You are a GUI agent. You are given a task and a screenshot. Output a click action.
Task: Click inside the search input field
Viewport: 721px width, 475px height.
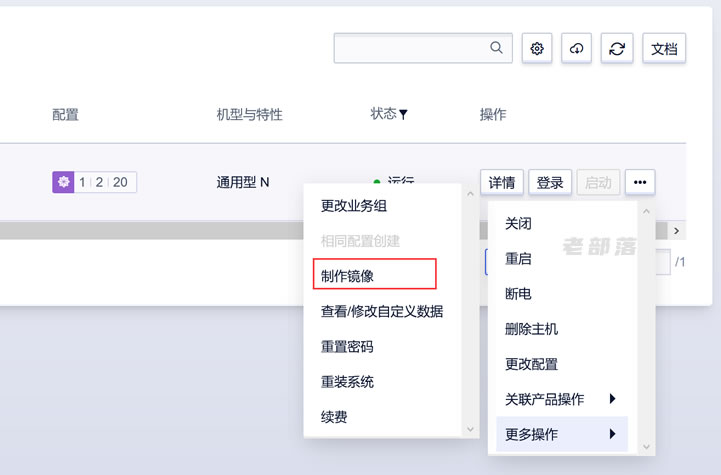(423, 48)
